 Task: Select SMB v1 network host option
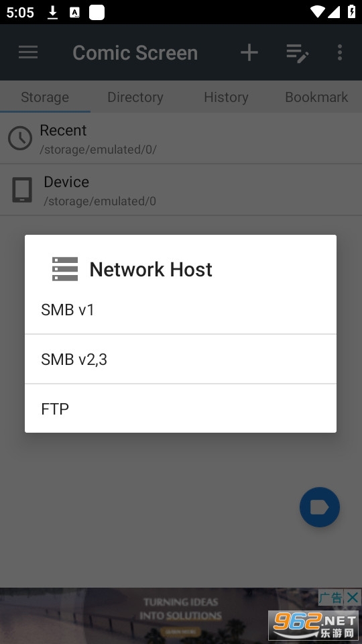[x=180, y=310]
